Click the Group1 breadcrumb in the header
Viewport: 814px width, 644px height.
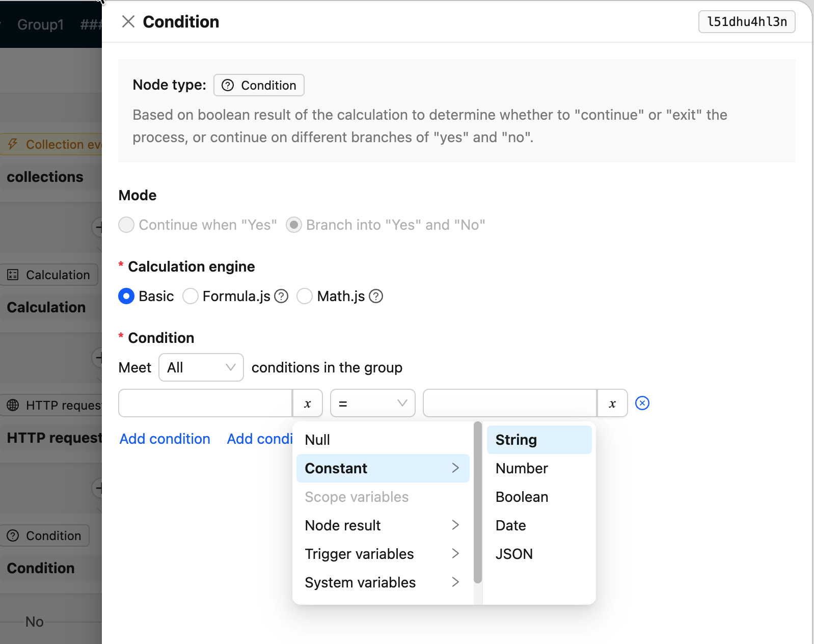tap(40, 24)
